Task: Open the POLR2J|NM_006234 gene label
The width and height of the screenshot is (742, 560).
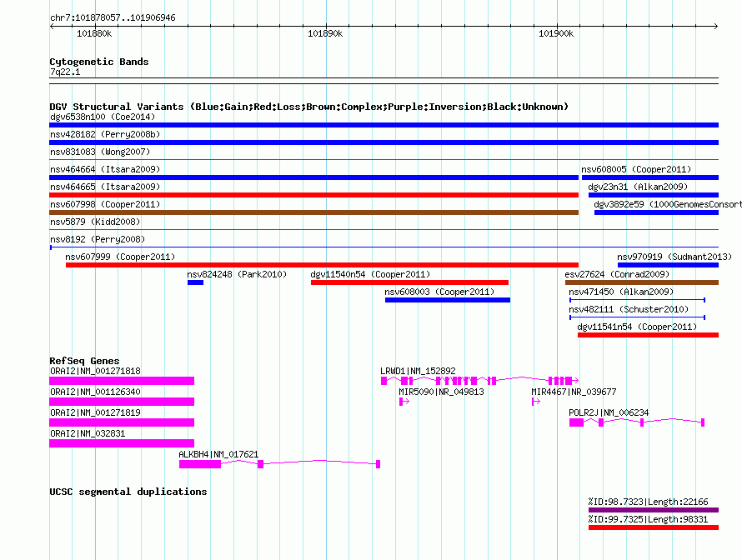Action: pyautogui.click(x=609, y=412)
